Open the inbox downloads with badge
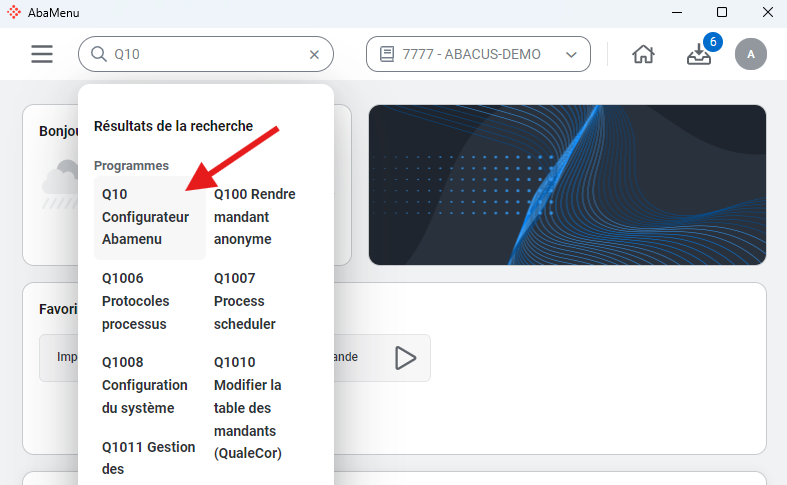 pos(699,55)
